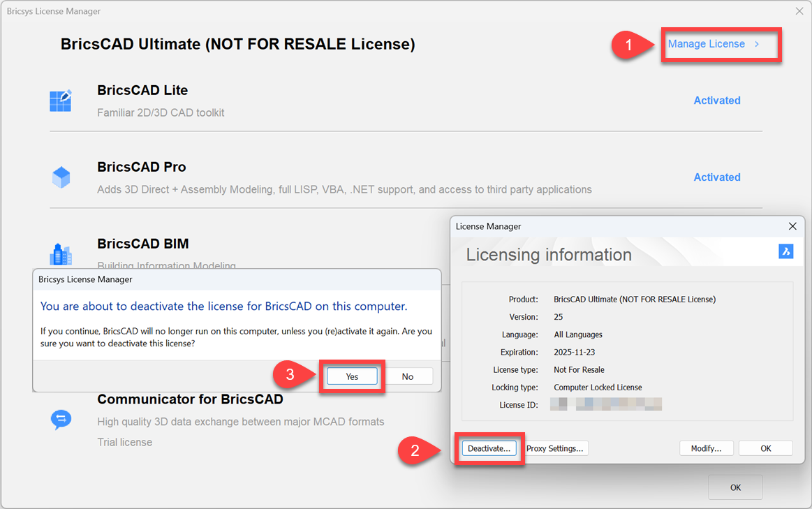
Task: Click the Modify... button
Action: tap(706, 448)
